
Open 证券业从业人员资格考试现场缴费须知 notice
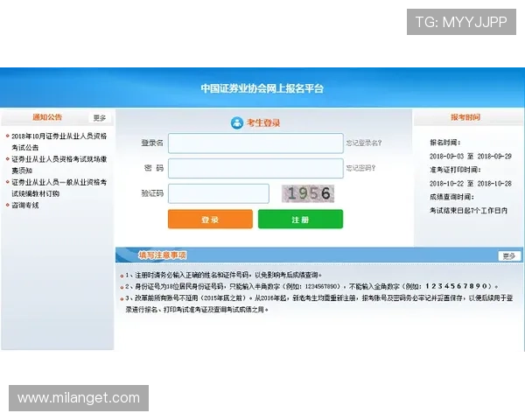coord(59,164)
